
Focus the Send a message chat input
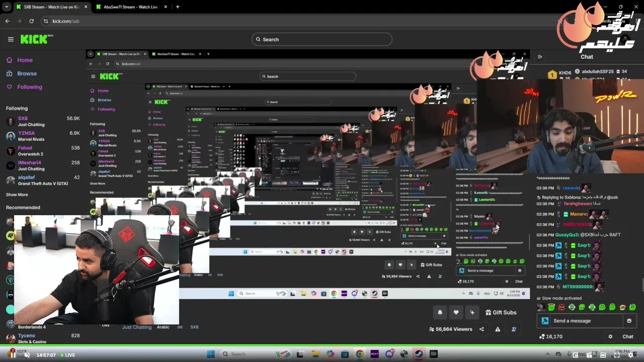pos(586,321)
